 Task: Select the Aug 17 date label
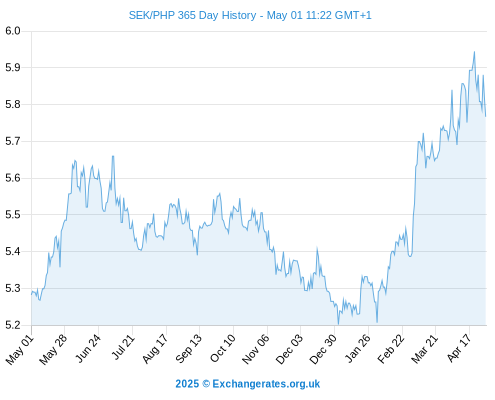pyautogui.click(x=155, y=349)
